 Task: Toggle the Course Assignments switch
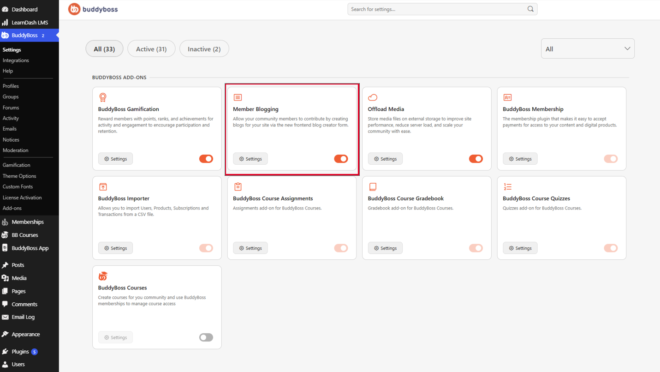[341, 248]
